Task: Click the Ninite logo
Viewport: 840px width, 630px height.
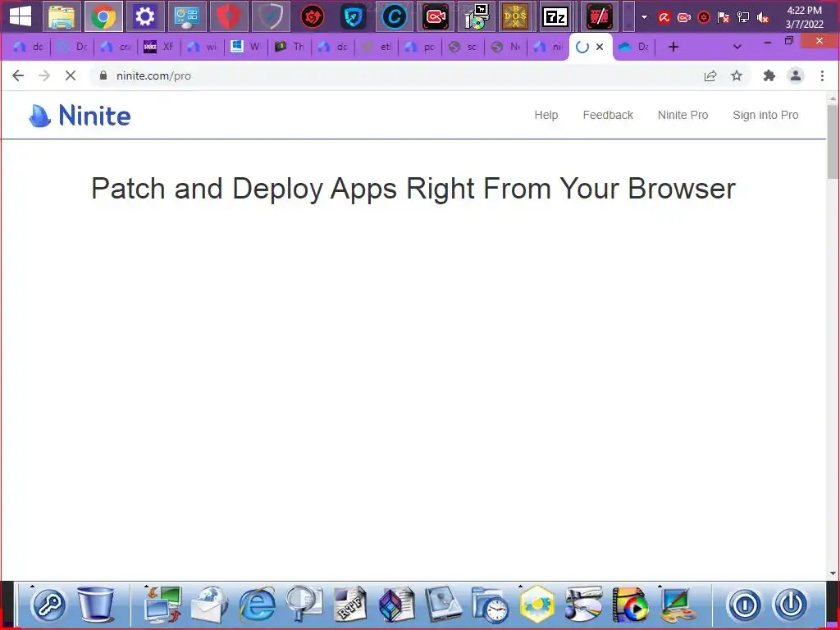Action: (80, 115)
